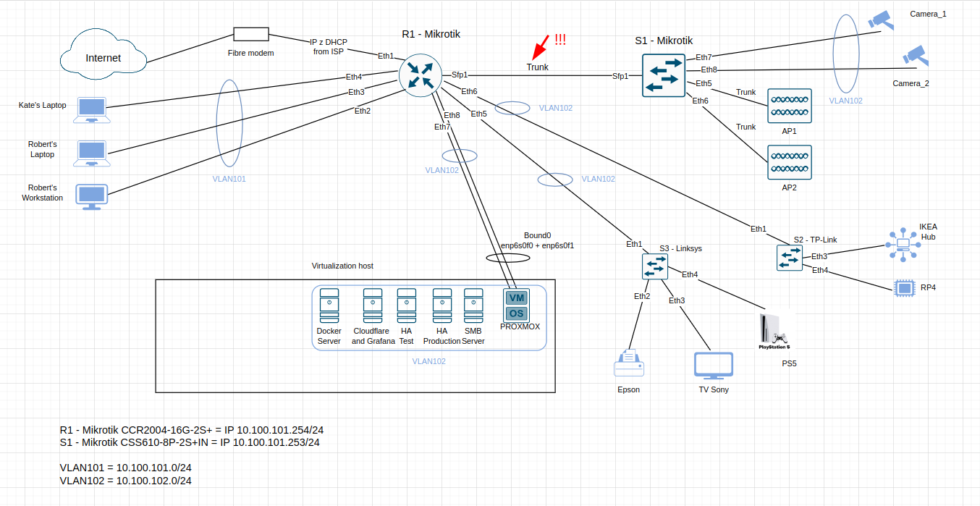Select the S2 TP-Link switch icon
Image resolution: width=980 pixels, height=506 pixels.
coord(789,257)
